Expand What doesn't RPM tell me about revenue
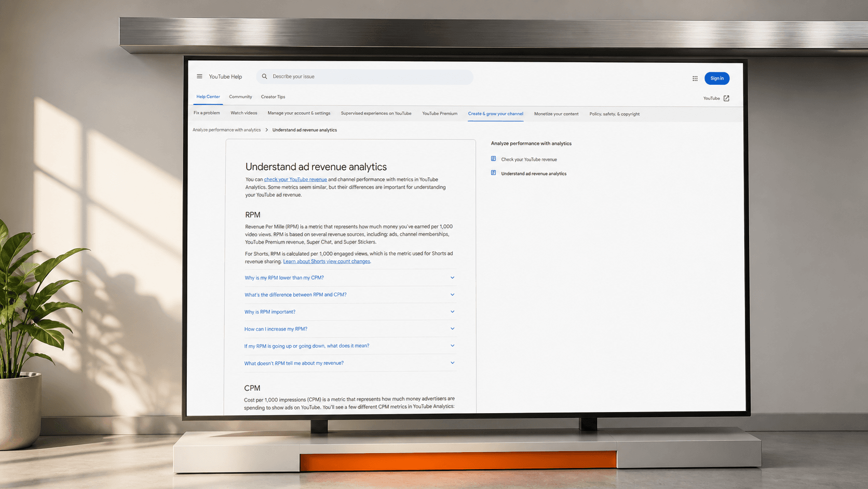Screen dimensions: 868x489 pyautogui.click(x=350, y=363)
